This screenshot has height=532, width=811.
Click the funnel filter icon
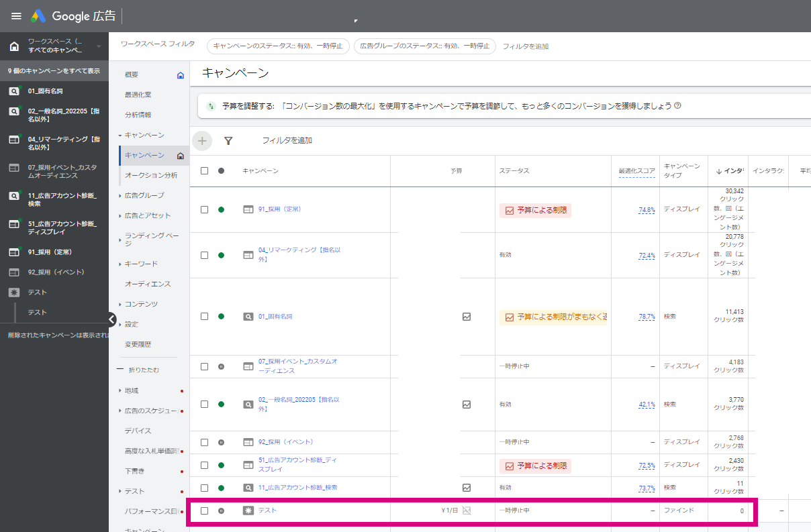click(228, 141)
